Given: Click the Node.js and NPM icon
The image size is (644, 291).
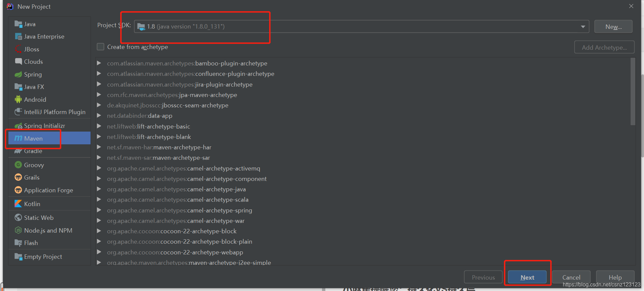Looking at the screenshot, I should click(x=18, y=230).
